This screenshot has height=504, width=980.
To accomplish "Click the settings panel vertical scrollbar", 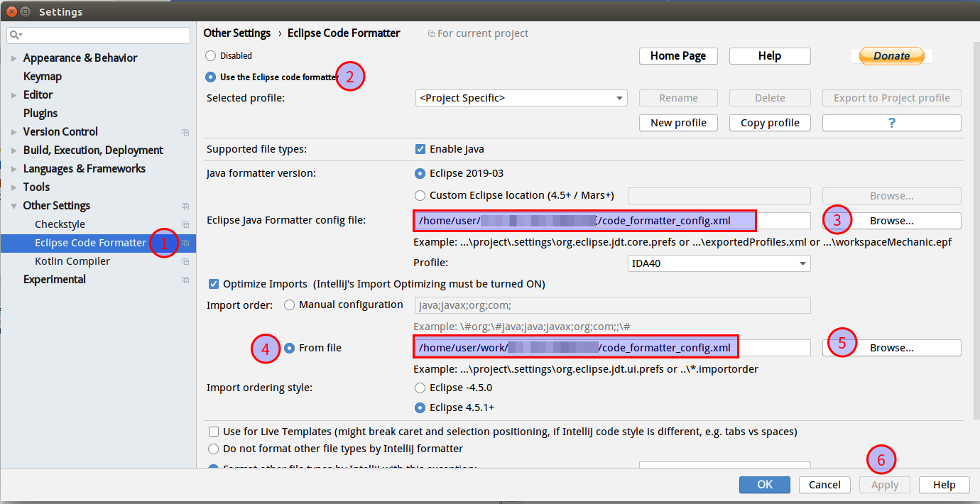I will (976, 231).
